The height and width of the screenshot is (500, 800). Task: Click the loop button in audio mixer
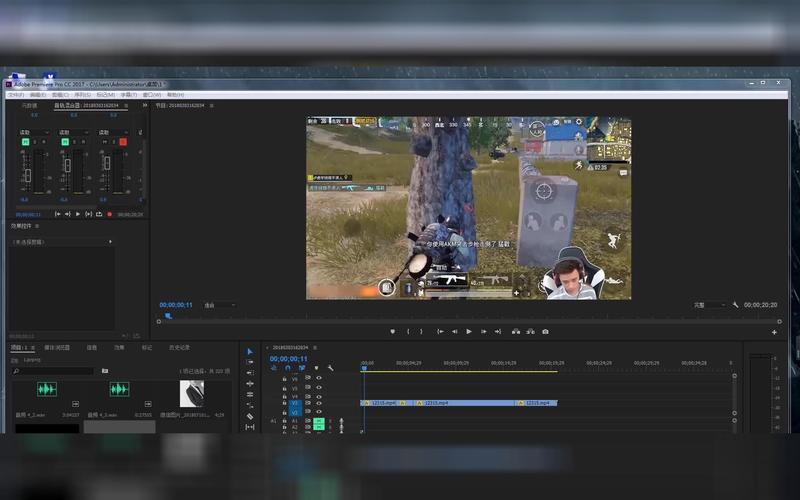[99, 214]
